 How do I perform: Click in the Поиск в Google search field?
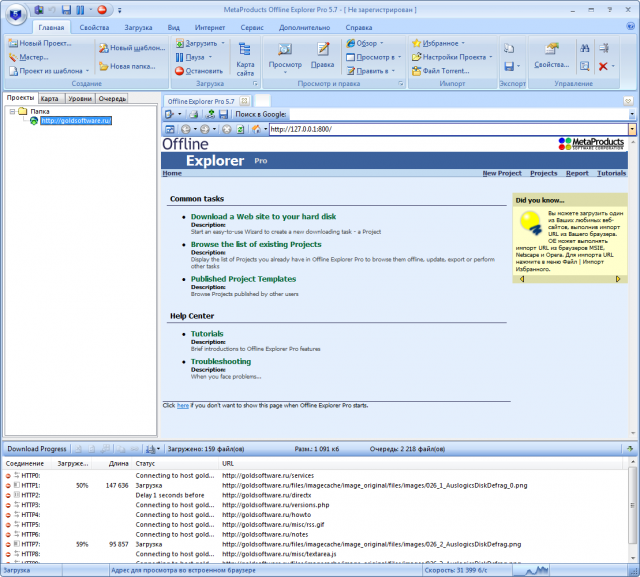click(x=458, y=115)
